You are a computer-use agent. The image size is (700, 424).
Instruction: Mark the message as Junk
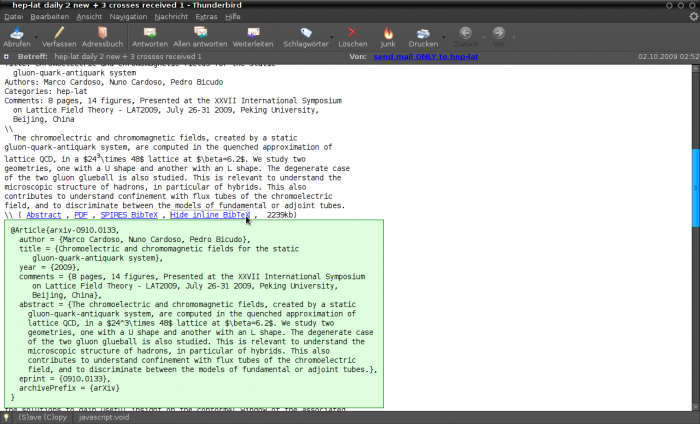point(388,37)
